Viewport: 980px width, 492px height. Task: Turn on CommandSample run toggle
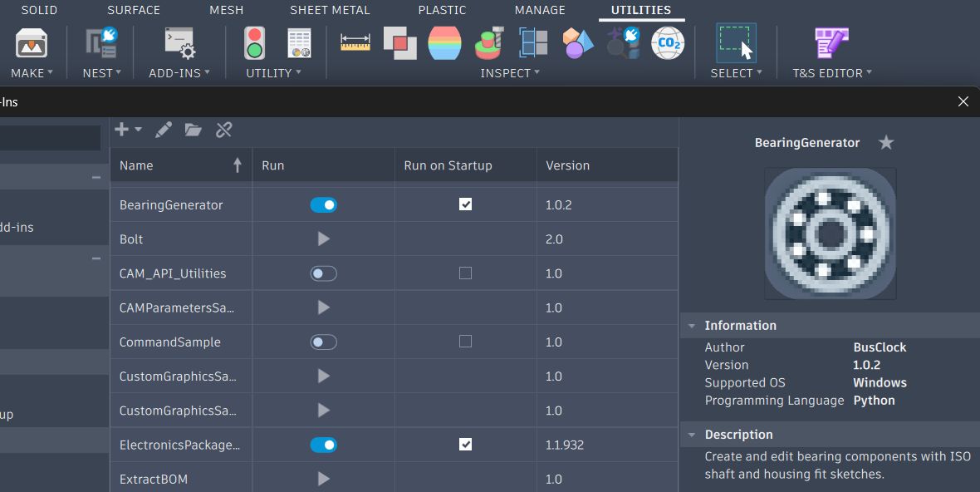click(323, 342)
